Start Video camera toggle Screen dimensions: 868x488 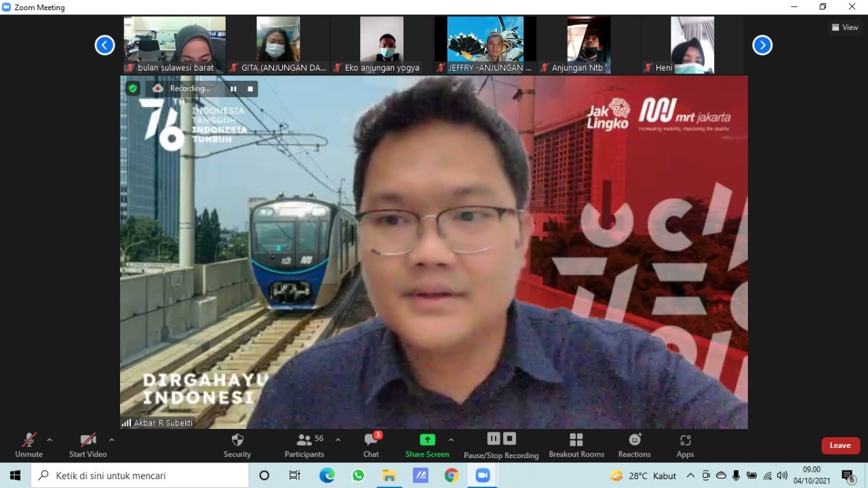pyautogui.click(x=87, y=440)
